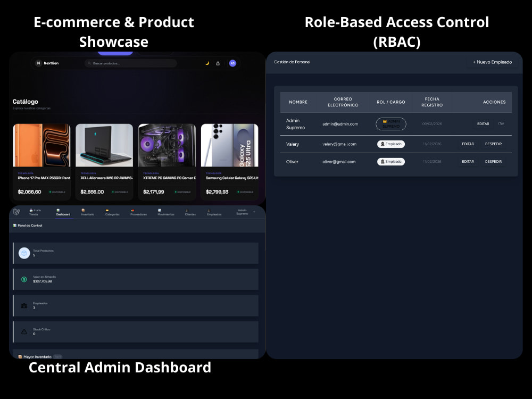Select the '09/02/2026' registration date
532x399 pixels.
click(x=432, y=124)
